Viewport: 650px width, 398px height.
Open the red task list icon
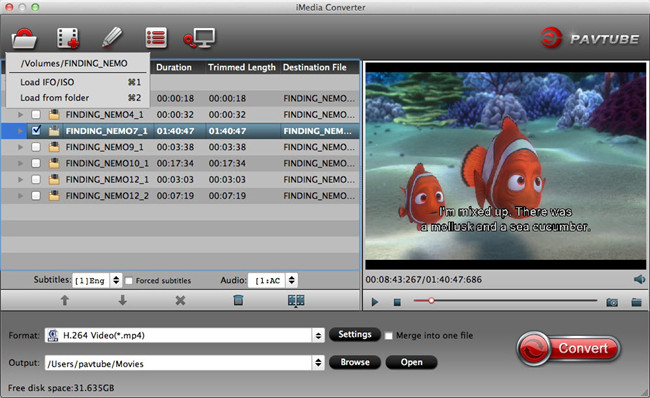coord(156,38)
